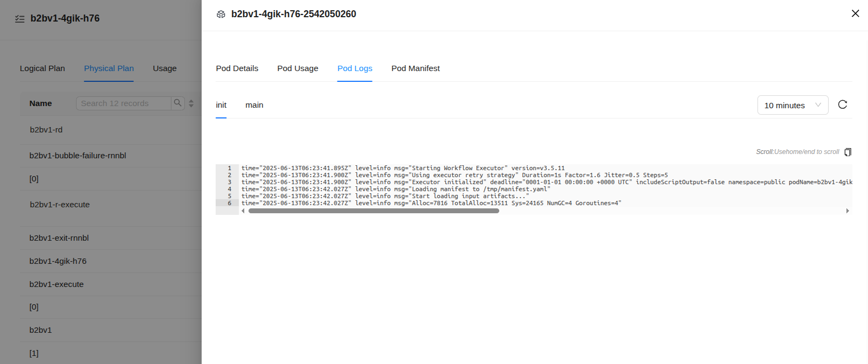Image resolution: width=868 pixels, height=364 pixels.
Task: Click the workflow list icon
Action: [20, 19]
